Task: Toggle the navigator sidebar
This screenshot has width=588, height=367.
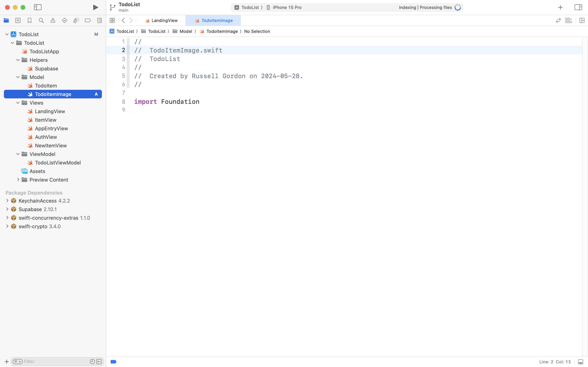Action: tap(38, 7)
